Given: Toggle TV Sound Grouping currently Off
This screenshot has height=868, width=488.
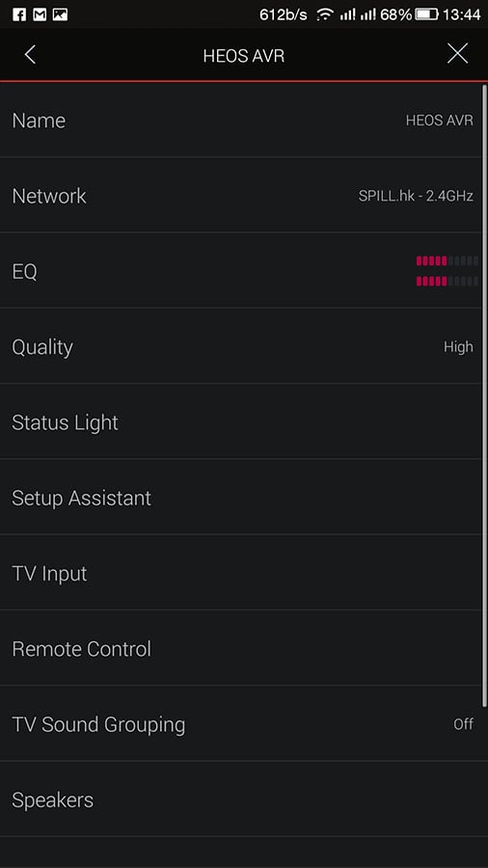Looking at the screenshot, I should point(241,723).
